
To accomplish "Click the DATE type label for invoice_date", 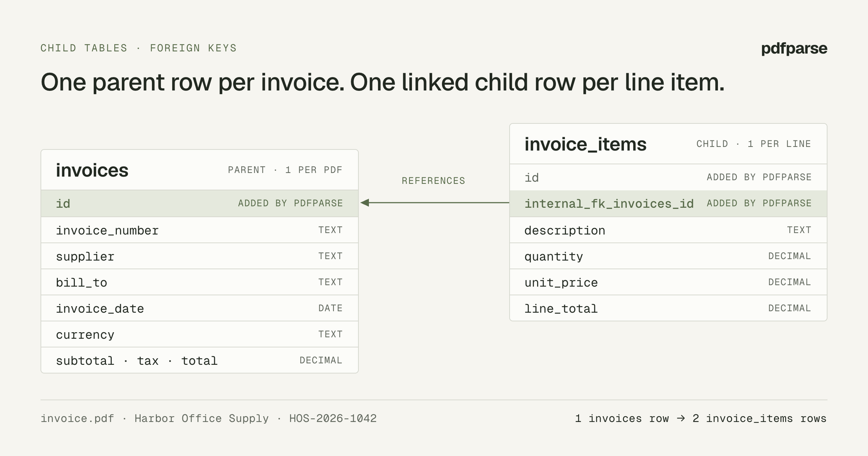I will coord(330,308).
